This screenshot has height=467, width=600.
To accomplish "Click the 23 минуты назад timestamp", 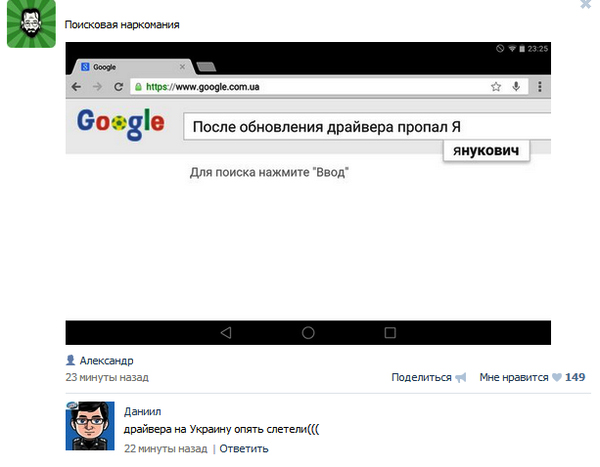I will 107,377.
